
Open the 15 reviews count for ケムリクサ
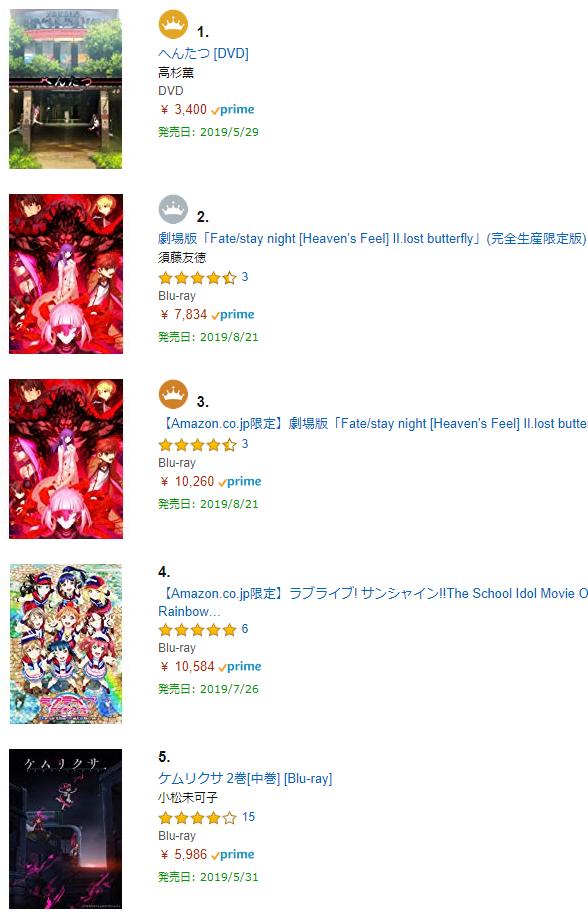tap(249, 817)
